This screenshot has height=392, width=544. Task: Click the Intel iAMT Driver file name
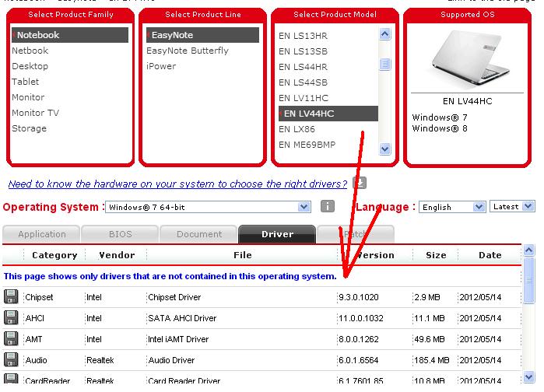(178, 339)
